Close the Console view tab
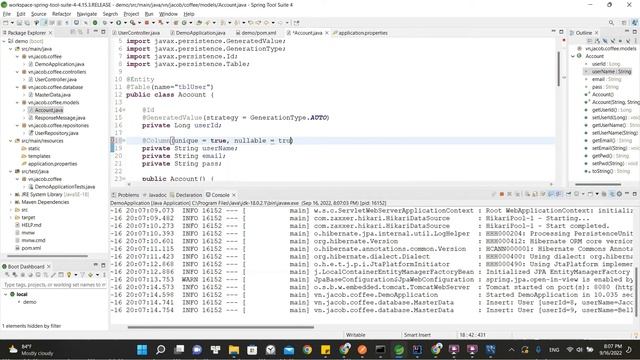 tap(234, 195)
